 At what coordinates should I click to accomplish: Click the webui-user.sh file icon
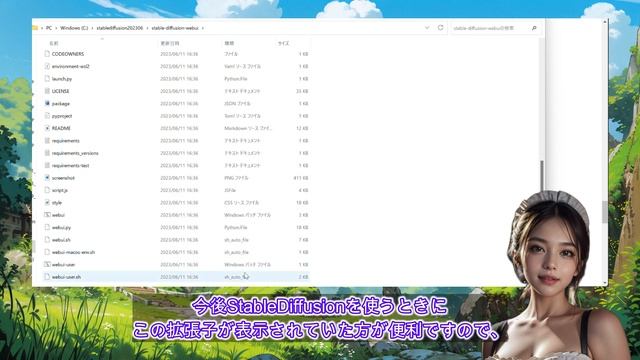tap(47, 277)
